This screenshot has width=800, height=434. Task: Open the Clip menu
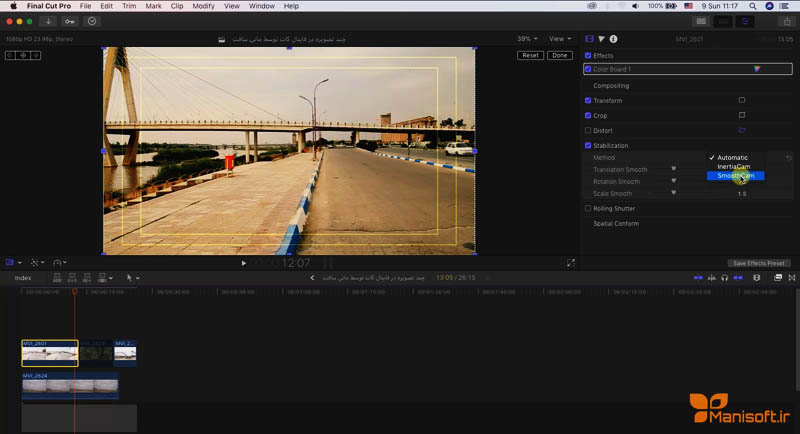(177, 6)
